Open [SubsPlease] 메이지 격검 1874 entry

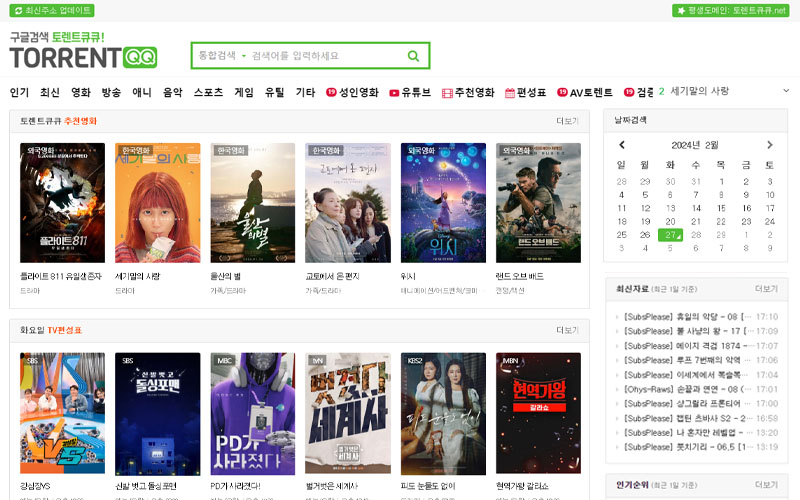click(688, 346)
